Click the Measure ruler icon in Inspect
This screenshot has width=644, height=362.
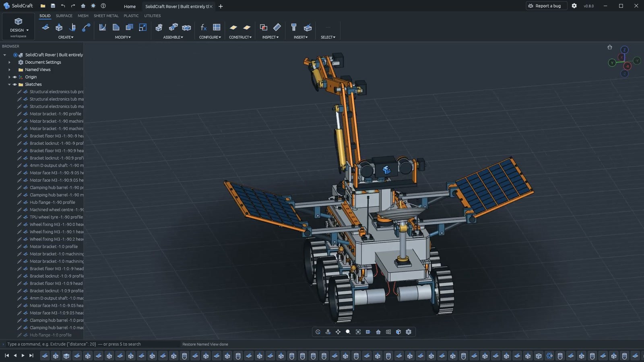click(277, 27)
